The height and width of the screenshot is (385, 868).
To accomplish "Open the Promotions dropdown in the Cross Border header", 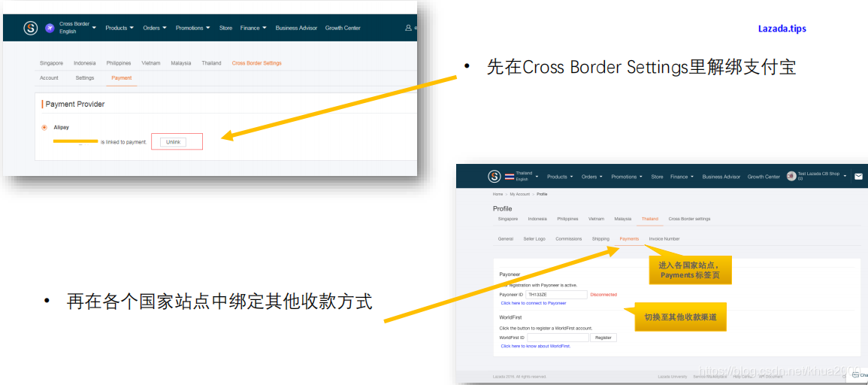I will [x=192, y=28].
